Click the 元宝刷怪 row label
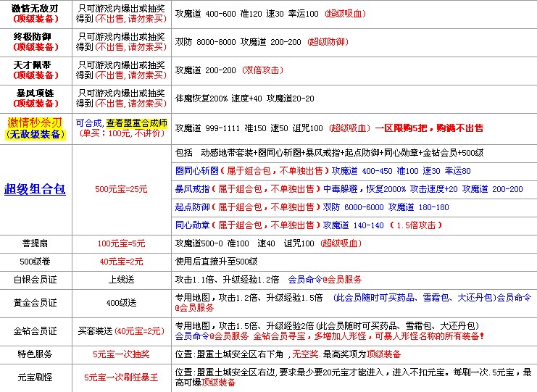 click(x=36, y=377)
